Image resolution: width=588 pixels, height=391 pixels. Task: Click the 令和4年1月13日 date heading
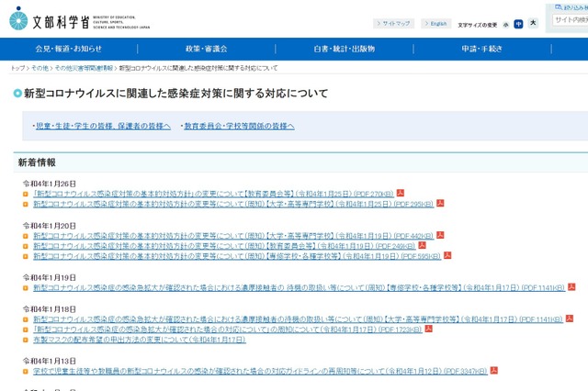pos(49,361)
